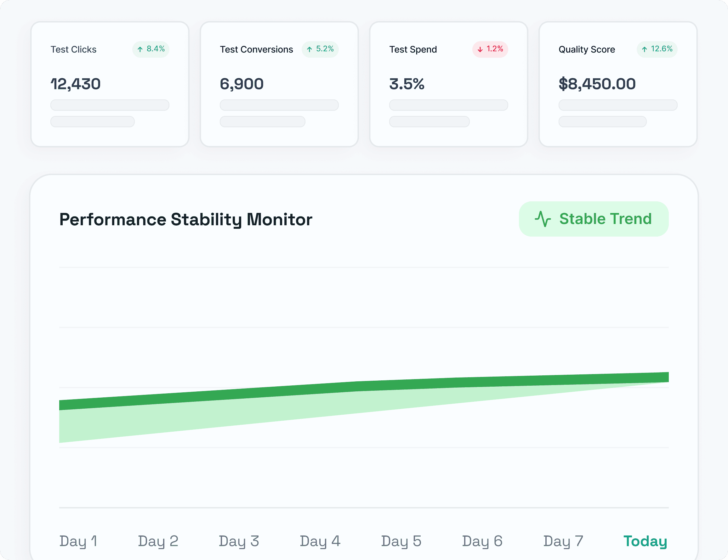
Task: Select the Day 1 axis label
Action: pyautogui.click(x=78, y=541)
